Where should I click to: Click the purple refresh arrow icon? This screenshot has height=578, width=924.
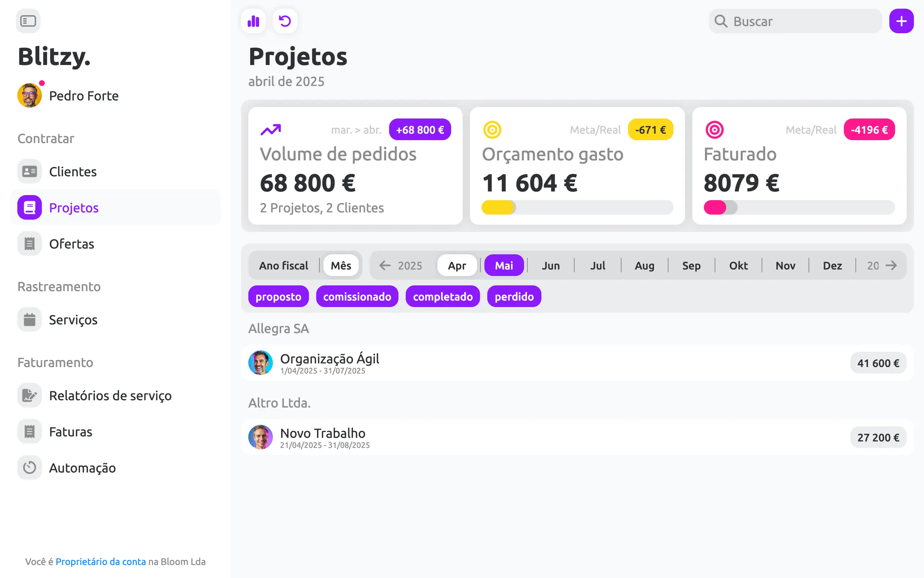285,21
